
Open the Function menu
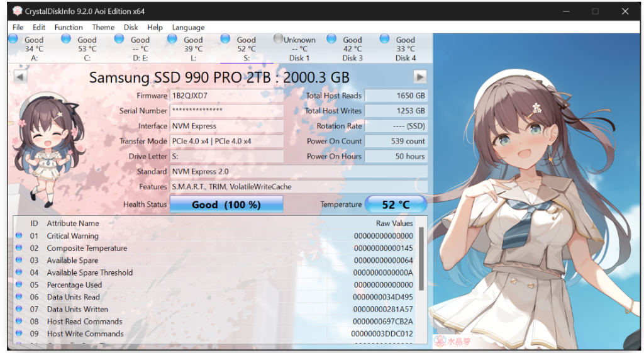69,27
